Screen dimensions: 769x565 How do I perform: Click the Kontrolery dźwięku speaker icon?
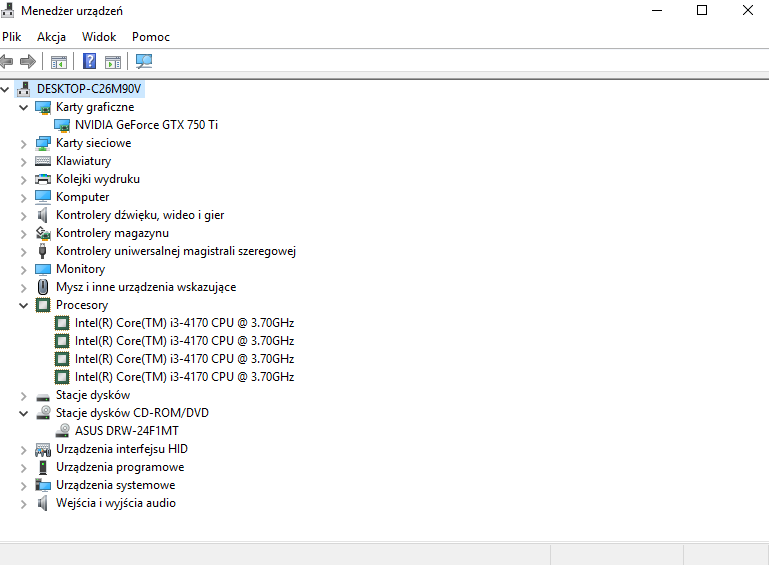click(43, 215)
